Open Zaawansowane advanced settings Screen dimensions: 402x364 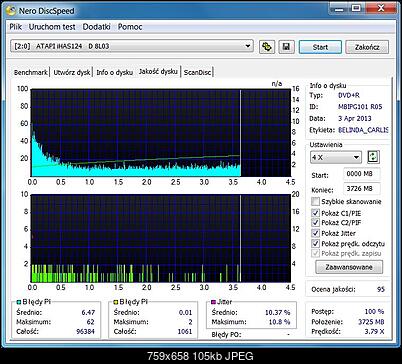349,267
